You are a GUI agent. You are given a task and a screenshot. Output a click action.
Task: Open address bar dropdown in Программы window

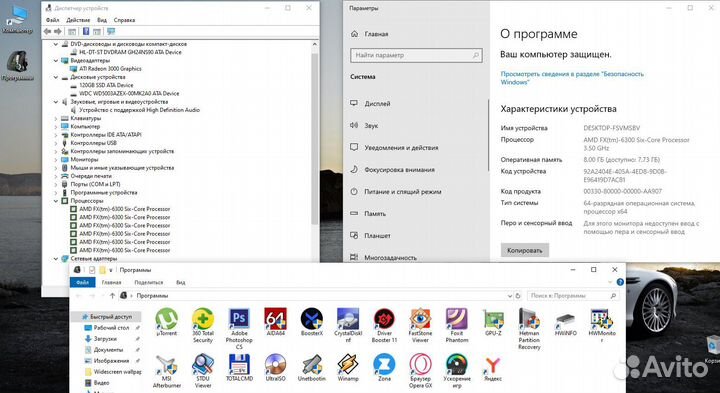[509, 296]
